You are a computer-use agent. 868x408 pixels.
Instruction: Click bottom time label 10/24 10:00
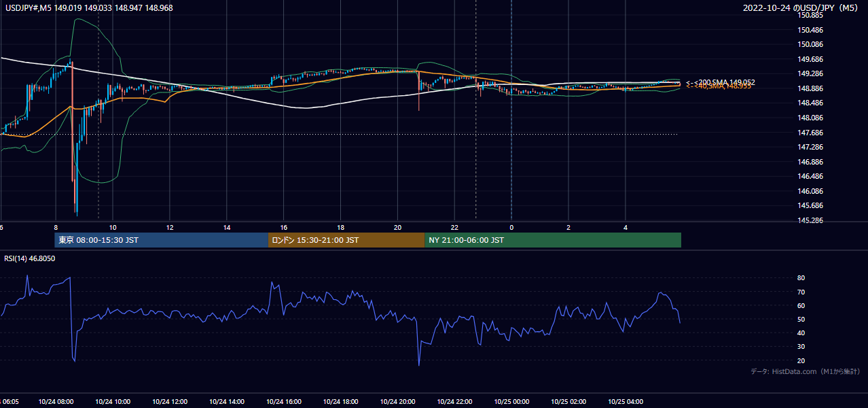point(113,402)
